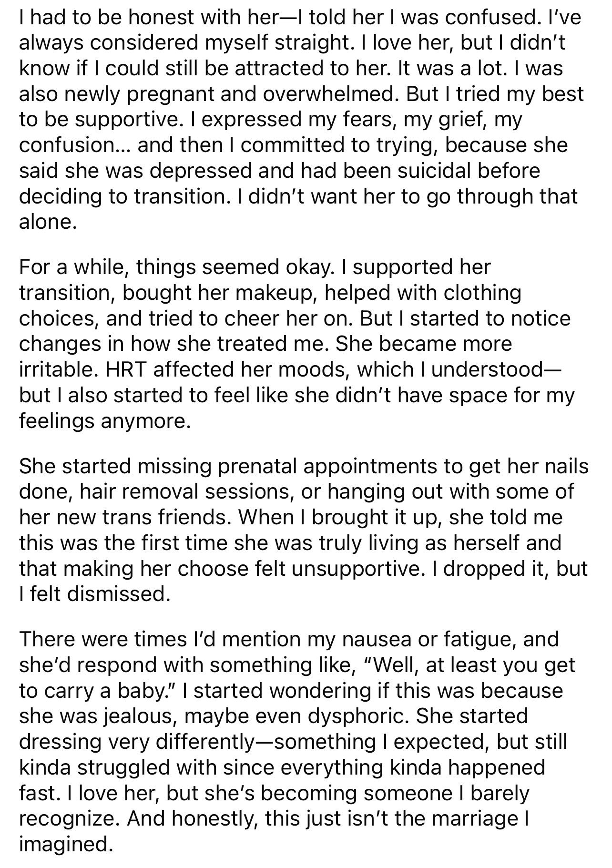Click the word "alone." ending the first paragraph

tap(48, 222)
